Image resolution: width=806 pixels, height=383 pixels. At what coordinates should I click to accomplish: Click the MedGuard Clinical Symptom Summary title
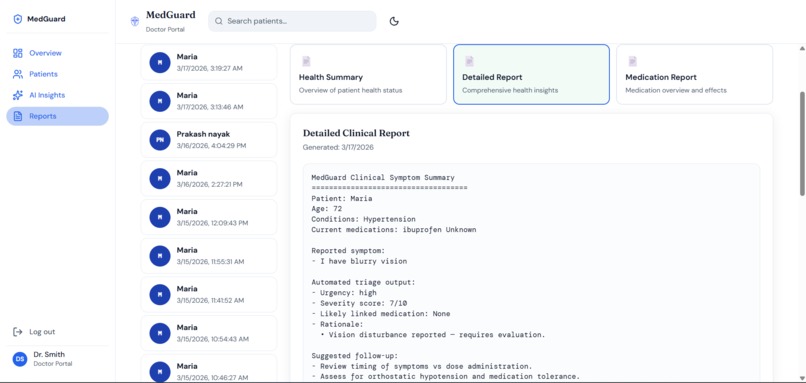click(x=383, y=177)
